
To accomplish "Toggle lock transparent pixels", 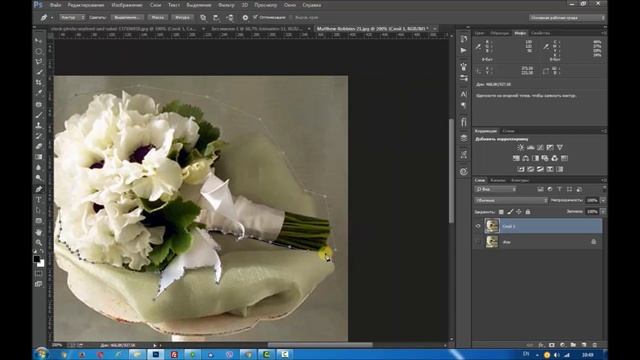I will pos(501,212).
